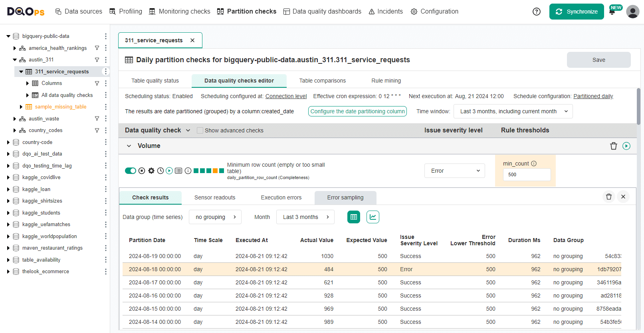The image size is (644, 333).
Task: Click the orange status square of the check
Action: click(215, 171)
